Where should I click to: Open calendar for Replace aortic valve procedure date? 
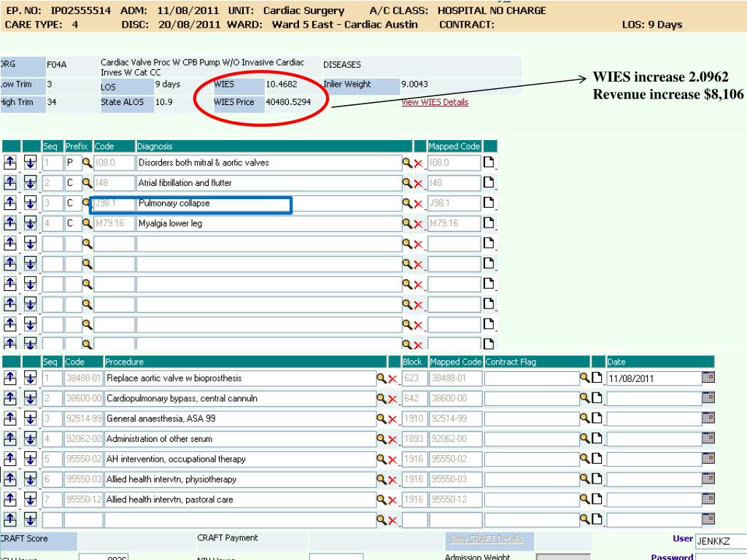coord(708,378)
